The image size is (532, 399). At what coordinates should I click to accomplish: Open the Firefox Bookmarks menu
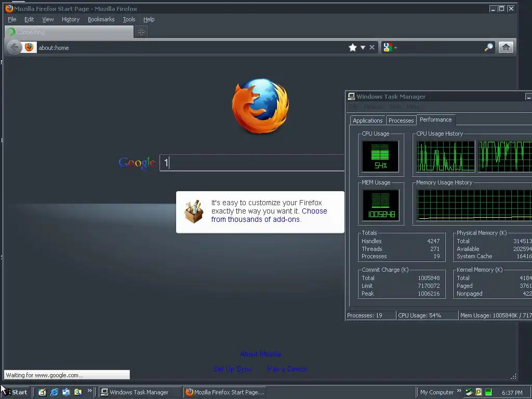pos(101,19)
